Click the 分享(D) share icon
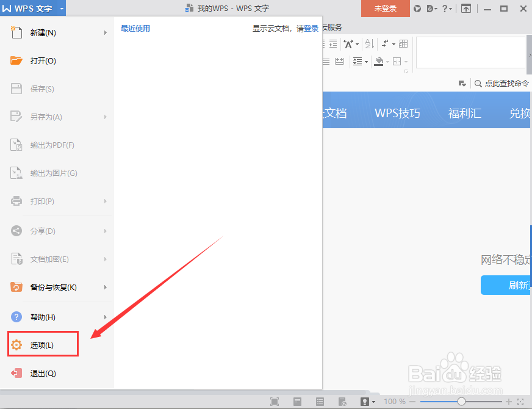Viewport: 532px width, 409px height. coord(16,231)
